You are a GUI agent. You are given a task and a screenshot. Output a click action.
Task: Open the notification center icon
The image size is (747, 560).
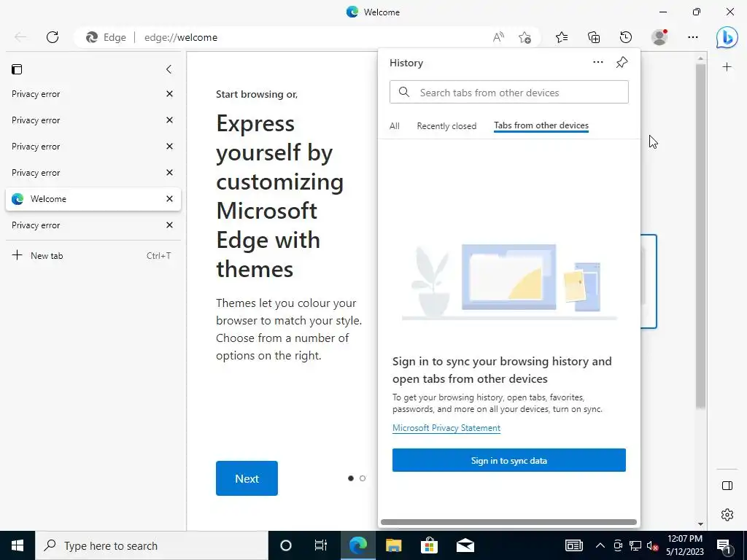point(724,545)
